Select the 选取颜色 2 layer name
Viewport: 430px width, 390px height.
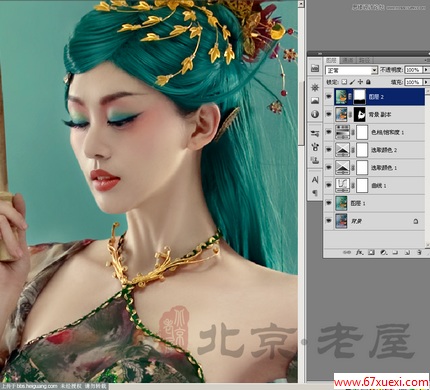point(384,150)
